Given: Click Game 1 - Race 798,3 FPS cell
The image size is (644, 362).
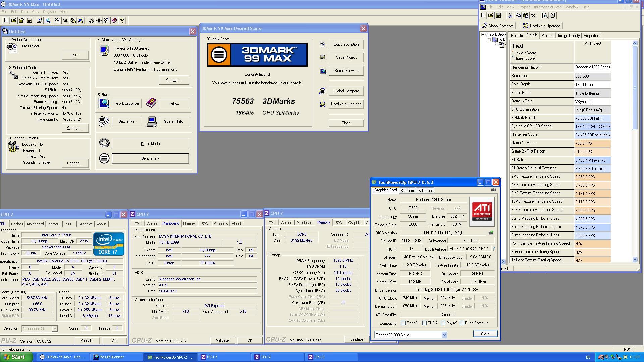Looking at the screenshot, I should click(592, 143).
